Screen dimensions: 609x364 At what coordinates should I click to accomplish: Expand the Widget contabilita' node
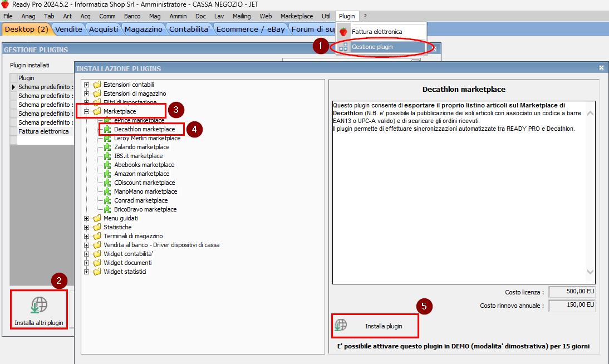(87, 254)
